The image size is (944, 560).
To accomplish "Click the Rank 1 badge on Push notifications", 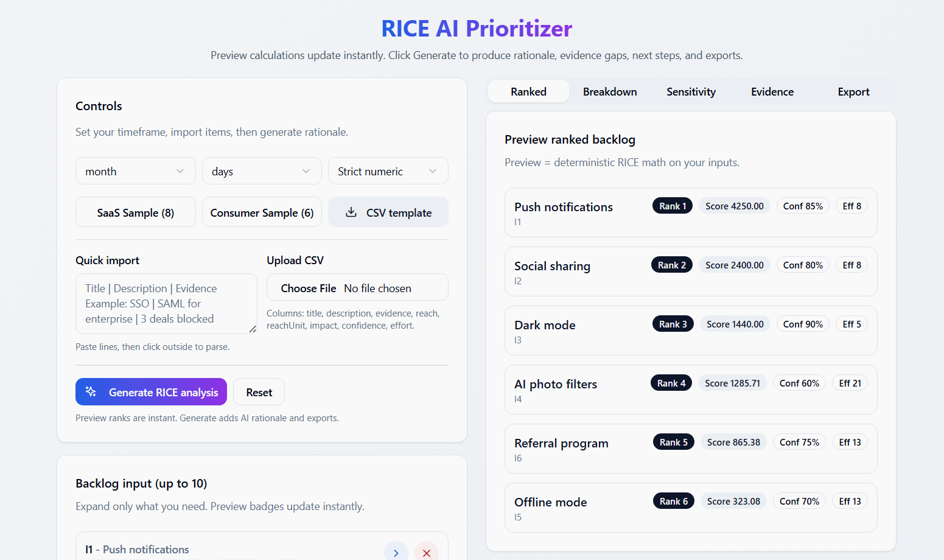I will tap(672, 206).
